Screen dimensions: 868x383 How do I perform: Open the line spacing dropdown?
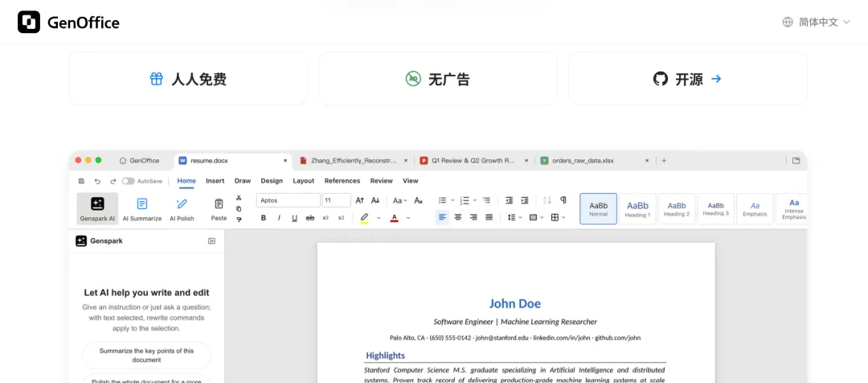click(x=515, y=218)
